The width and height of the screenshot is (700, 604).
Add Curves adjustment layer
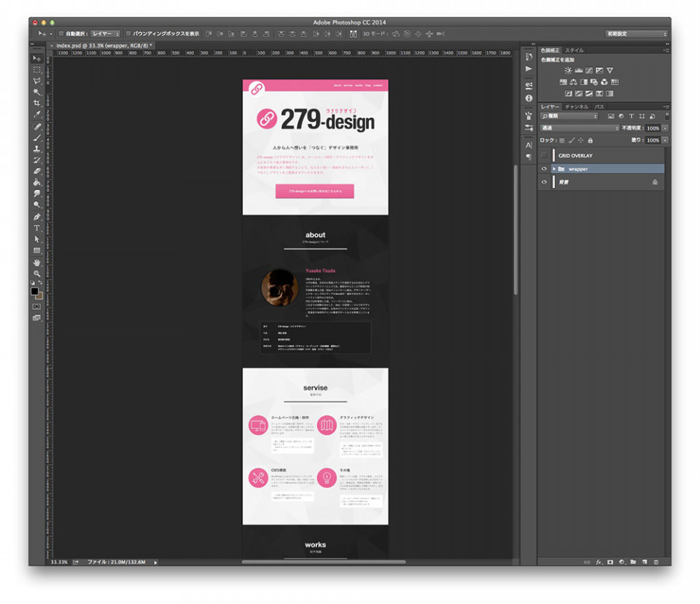point(589,71)
